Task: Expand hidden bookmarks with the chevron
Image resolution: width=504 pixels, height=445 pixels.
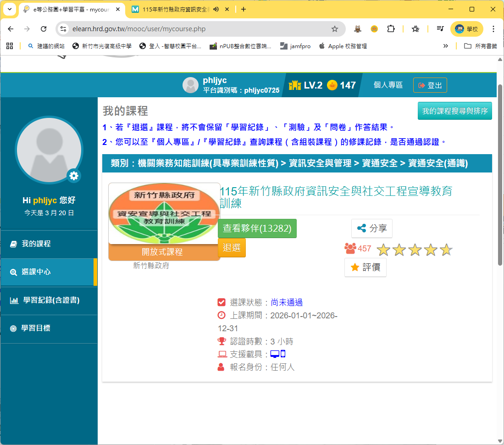Action: 445,46
